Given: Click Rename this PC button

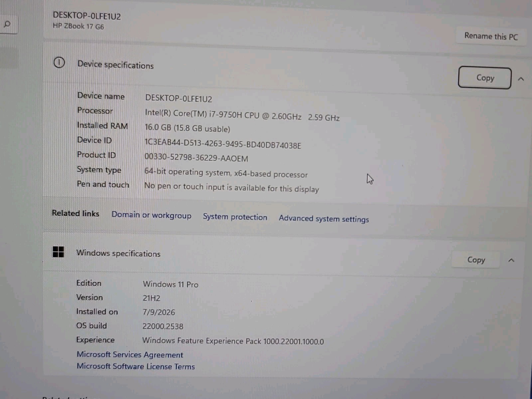Looking at the screenshot, I should [491, 36].
